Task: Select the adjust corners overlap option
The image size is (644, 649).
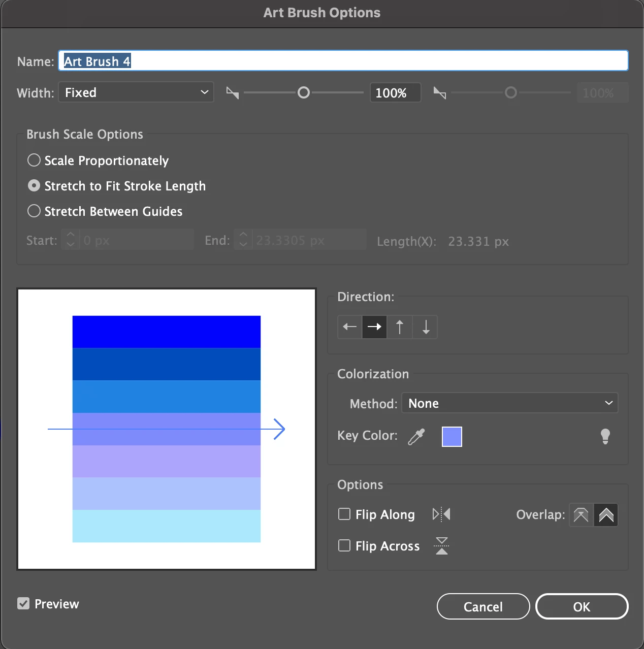Action: 606,515
